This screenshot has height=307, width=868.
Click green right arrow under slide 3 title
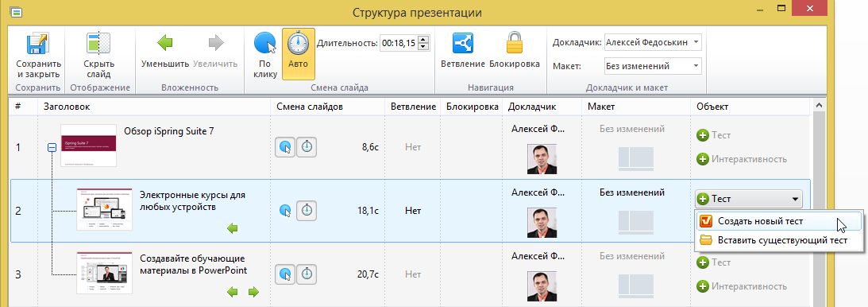(253, 291)
